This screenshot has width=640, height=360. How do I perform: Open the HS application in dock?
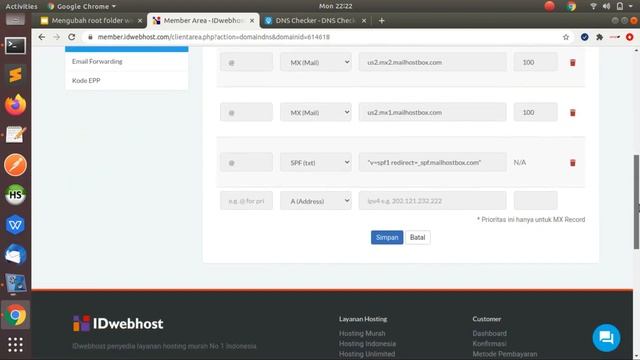click(15, 195)
